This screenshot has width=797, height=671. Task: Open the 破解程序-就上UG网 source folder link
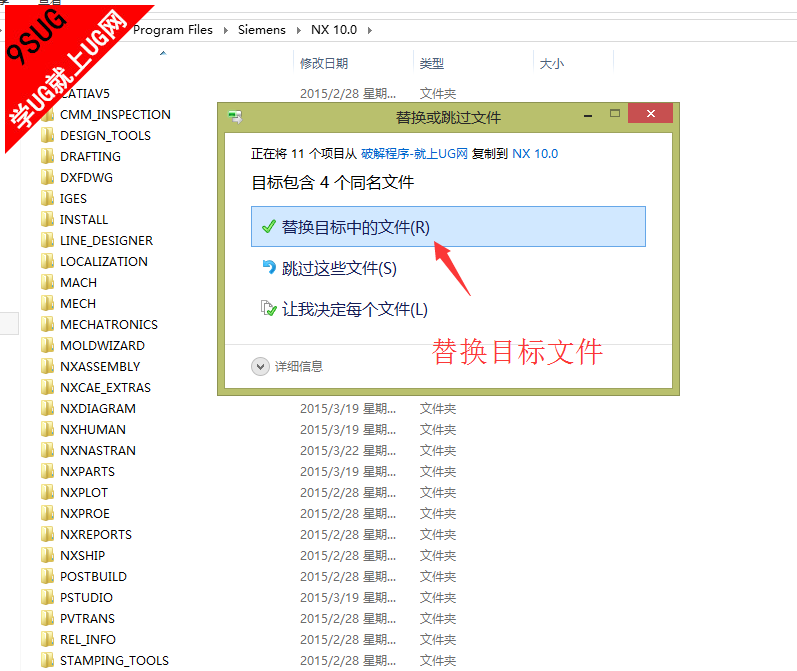414,154
